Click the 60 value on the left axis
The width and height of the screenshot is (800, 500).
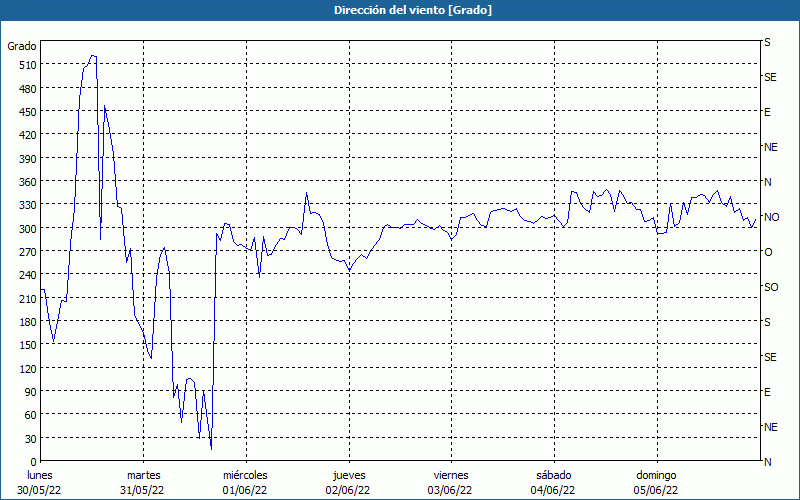31,415
